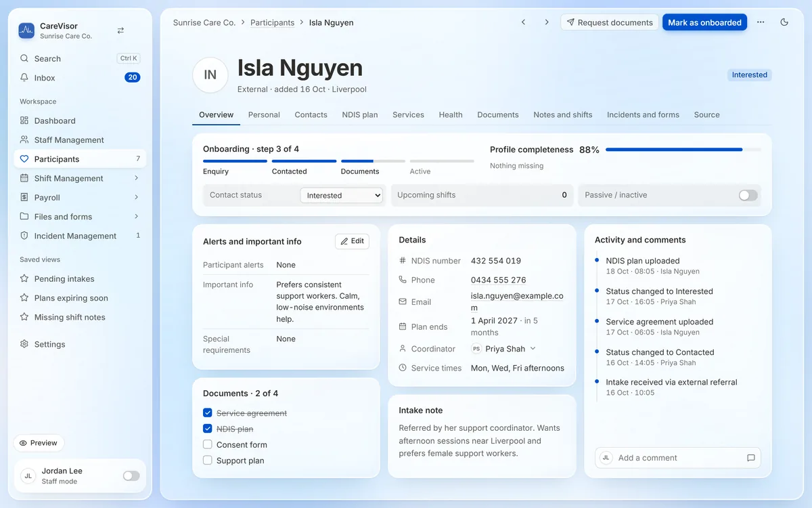Image resolution: width=812 pixels, height=508 pixels.
Task: Click the Search magnifier icon
Action: click(x=24, y=58)
